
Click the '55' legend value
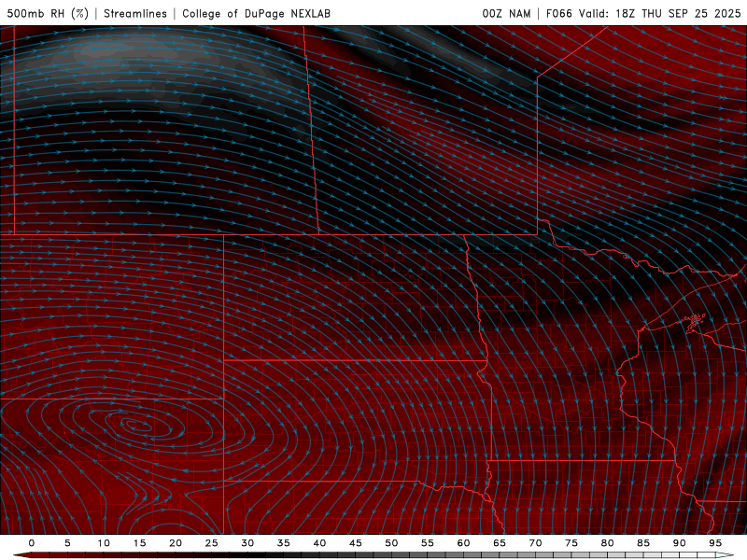(428, 543)
